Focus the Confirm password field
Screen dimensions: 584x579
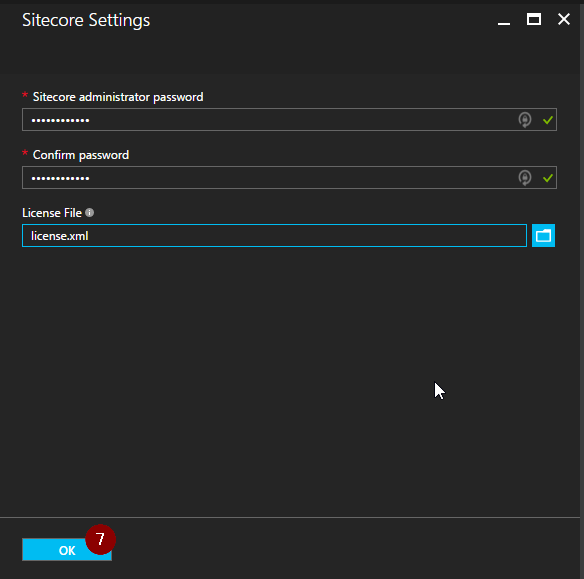(x=289, y=178)
